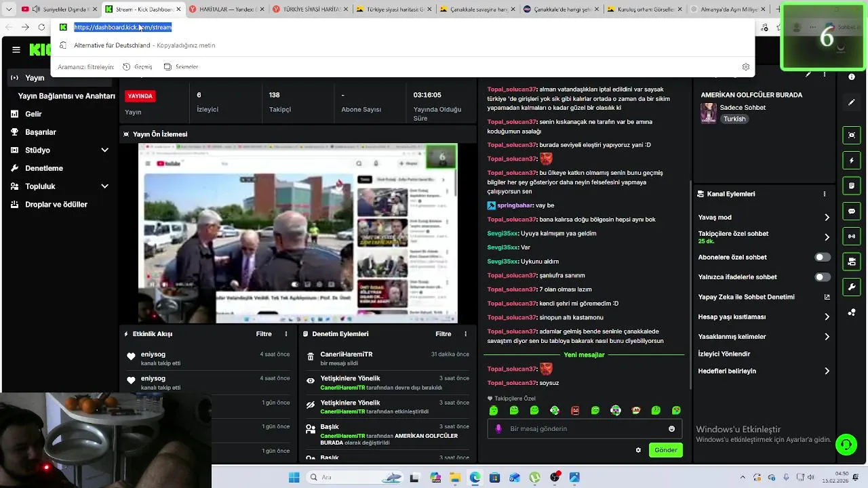
Task: Click İzleyici Yönlendir option
Action: (x=724, y=354)
